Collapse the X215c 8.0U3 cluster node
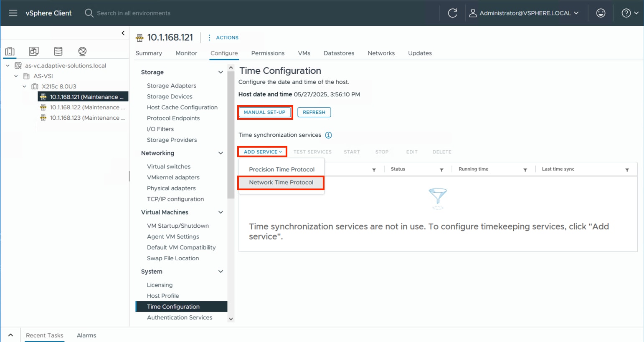This screenshot has width=644, height=342. click(24, 86)
